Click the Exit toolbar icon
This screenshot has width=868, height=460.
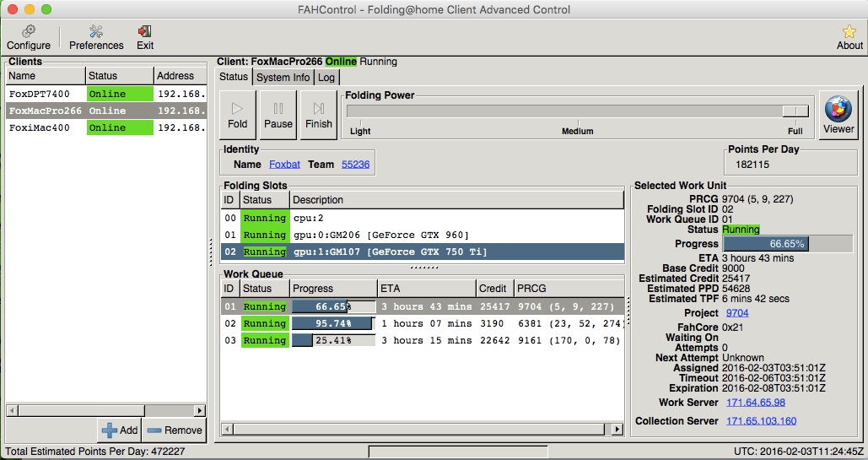coord(145,37)
